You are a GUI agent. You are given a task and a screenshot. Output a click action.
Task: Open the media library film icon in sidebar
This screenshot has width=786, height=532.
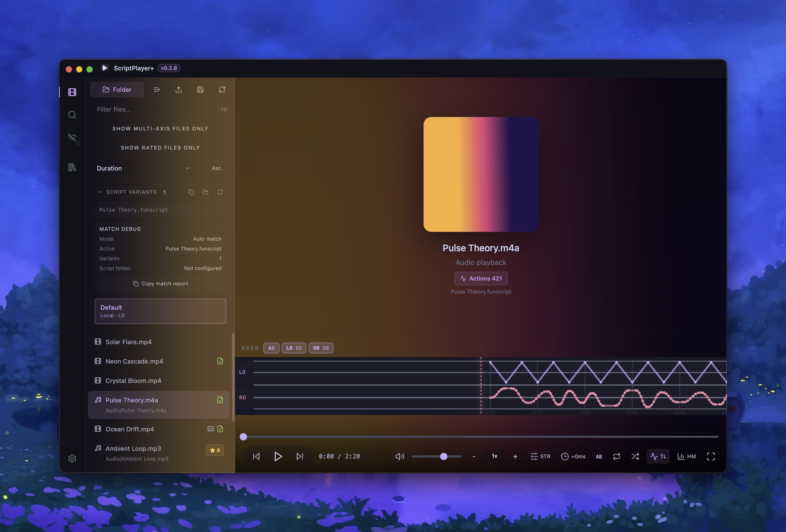coord(72,92)
